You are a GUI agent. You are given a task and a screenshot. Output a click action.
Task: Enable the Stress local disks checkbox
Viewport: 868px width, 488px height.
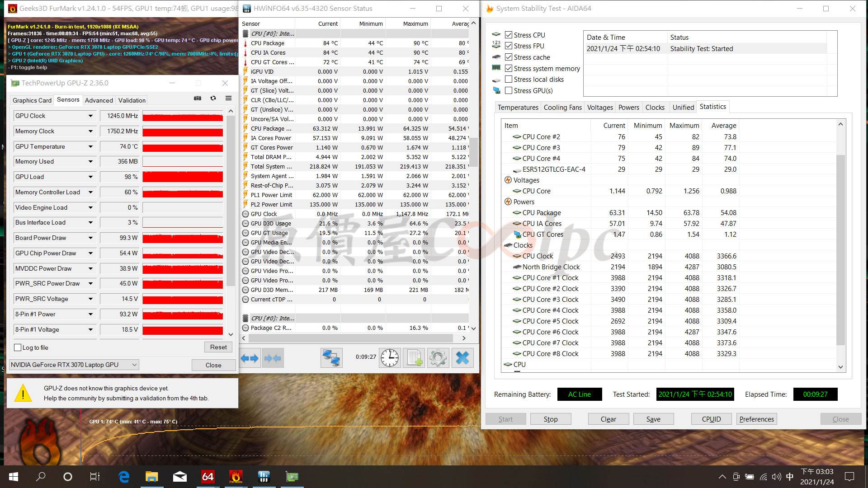(x=509, y=80)
